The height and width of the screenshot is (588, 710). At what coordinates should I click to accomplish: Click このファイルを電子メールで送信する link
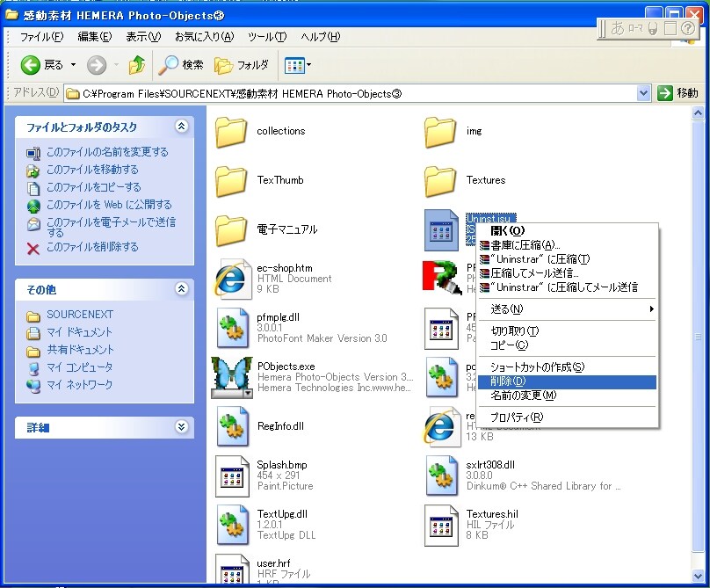click(x=111, y=227)
